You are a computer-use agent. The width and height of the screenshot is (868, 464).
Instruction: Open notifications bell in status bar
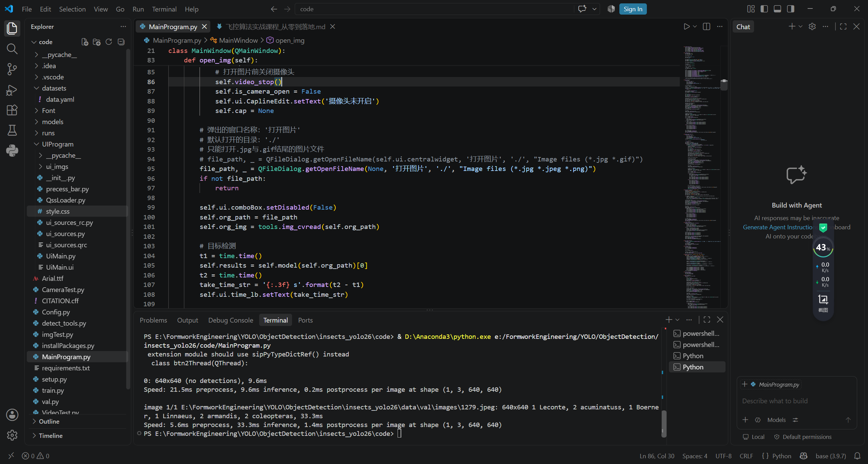click(x=857, y=456)
